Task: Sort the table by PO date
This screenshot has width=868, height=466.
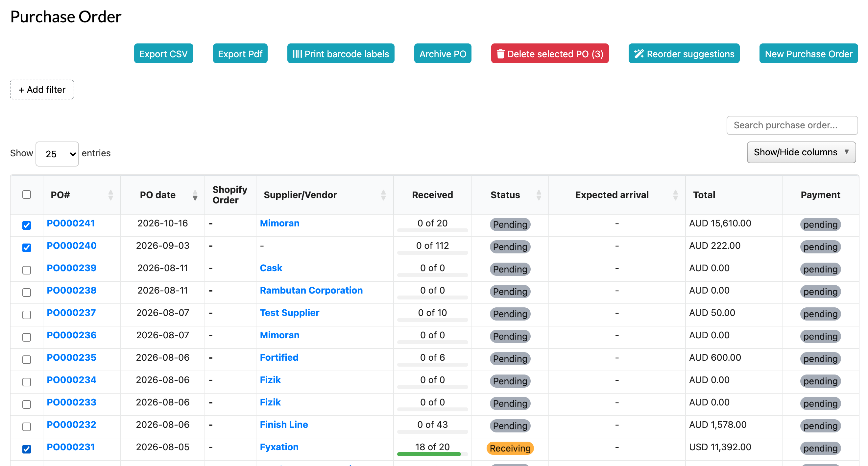Action: pos(195,195)
